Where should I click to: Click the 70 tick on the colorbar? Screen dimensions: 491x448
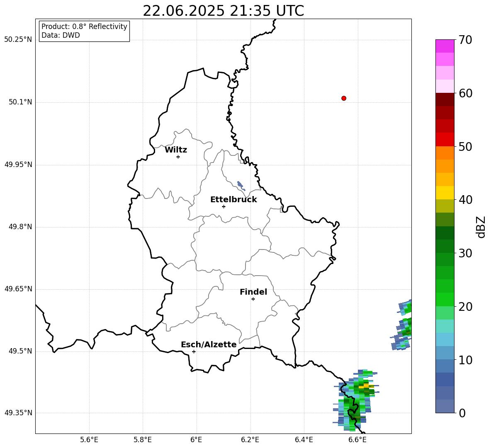pos(465,40)
